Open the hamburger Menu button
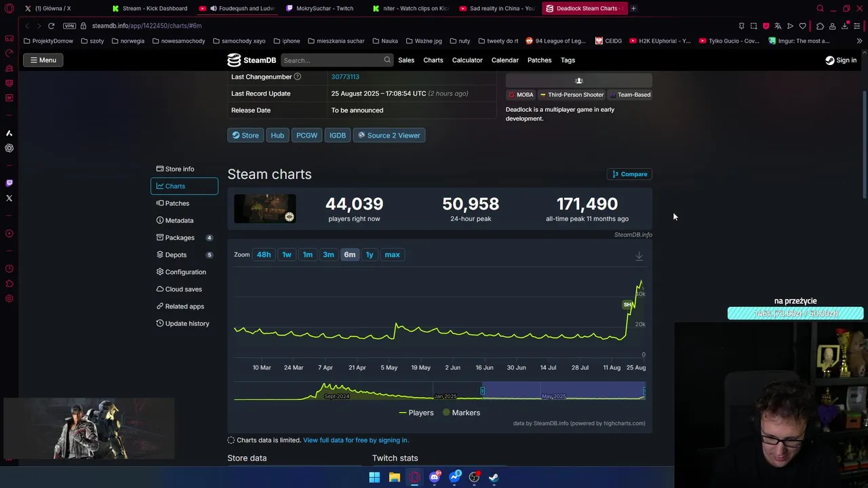 coord(43,60)
